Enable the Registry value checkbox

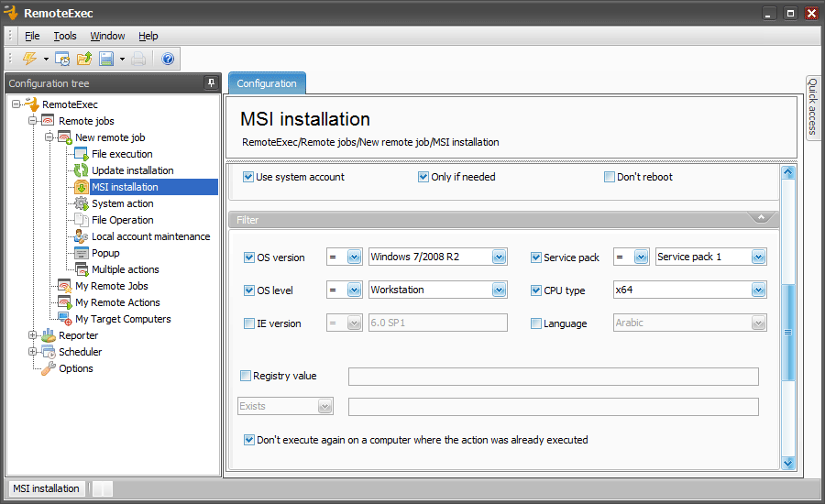pos(245,376)
